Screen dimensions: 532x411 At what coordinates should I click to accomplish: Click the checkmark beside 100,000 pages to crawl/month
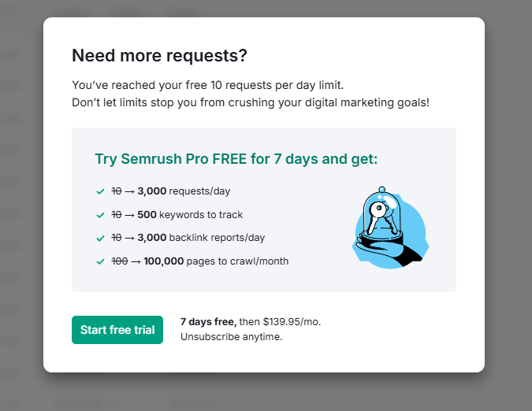pyautogui.click(x=100, y=261)
